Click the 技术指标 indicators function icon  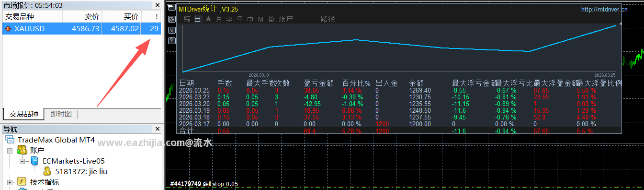point(22,182)
